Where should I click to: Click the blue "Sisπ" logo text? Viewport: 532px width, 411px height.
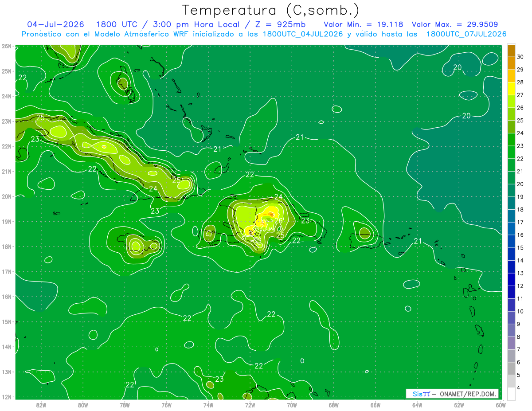[421, 394]
